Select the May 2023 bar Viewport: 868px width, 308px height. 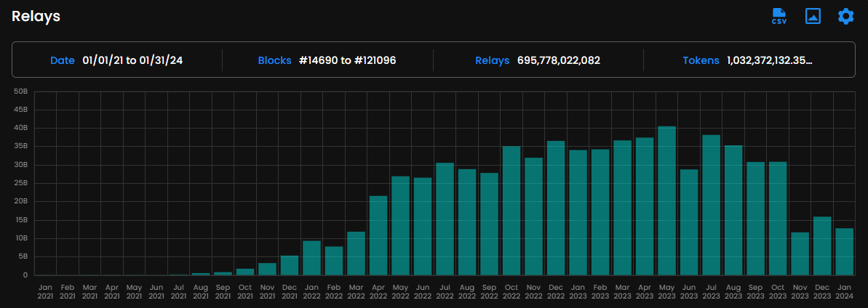click(x=666, y=200)
